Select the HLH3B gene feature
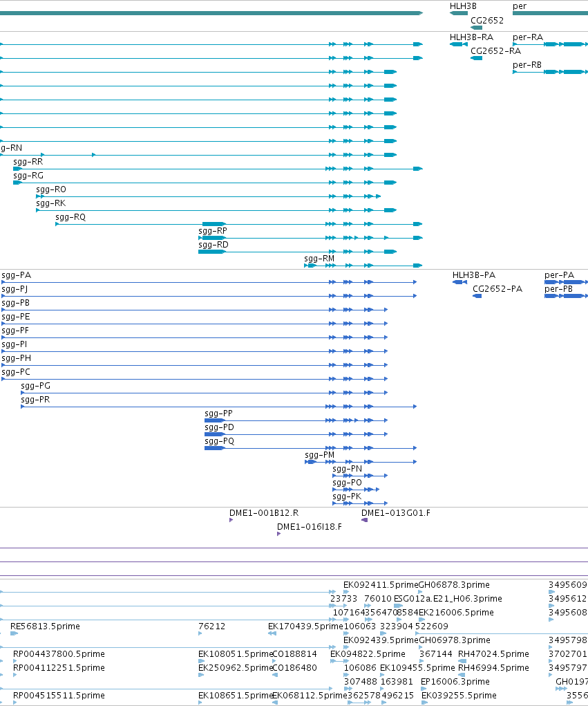Screen dimensions: 588x706 pos(458,13)
